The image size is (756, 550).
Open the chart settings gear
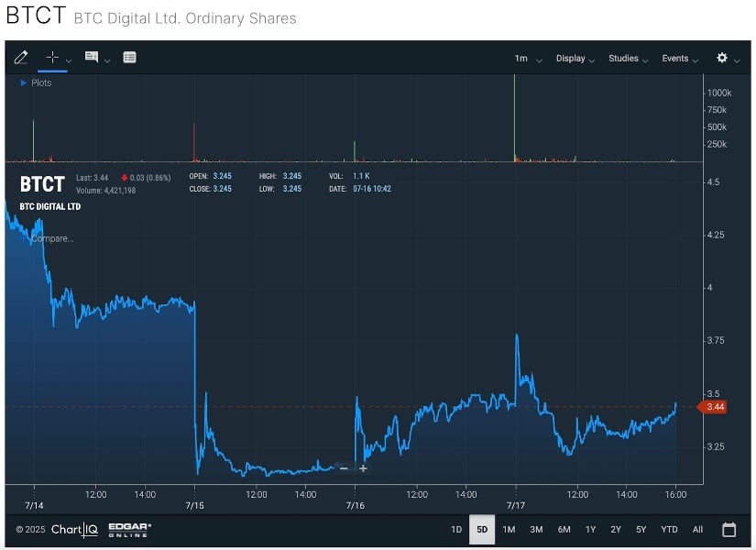point(722,58)
